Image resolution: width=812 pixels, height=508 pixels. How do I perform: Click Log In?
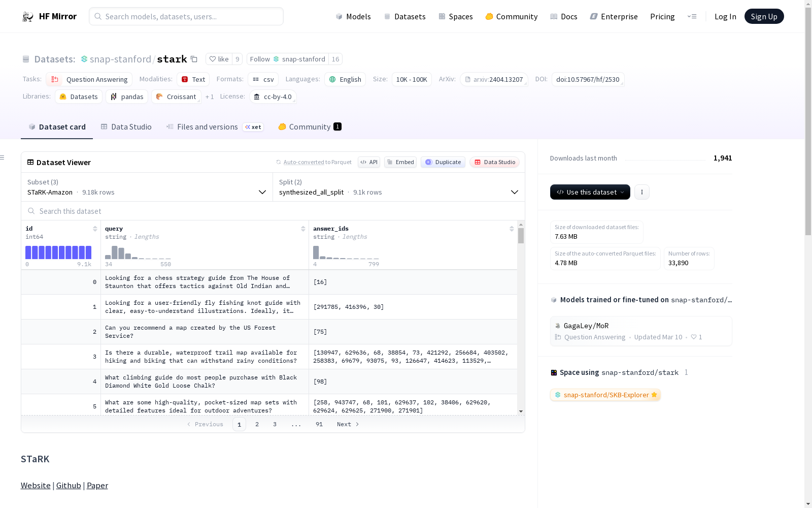[725, 16]
